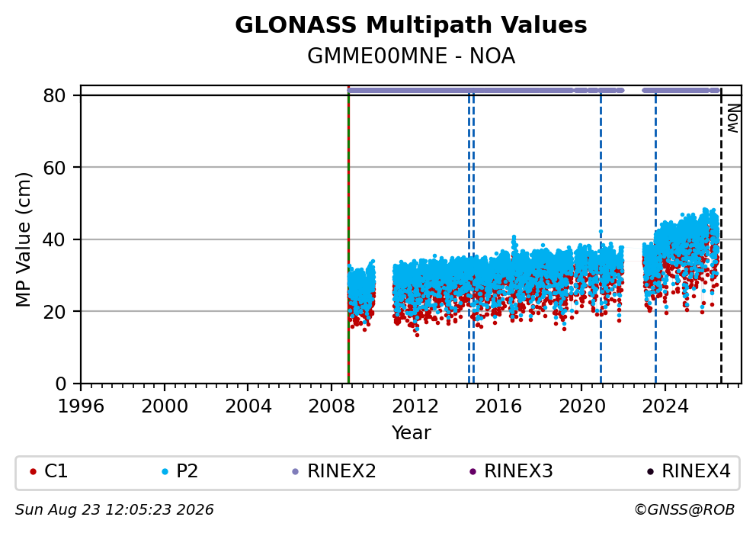Image resolution: width=756 pixels, height=533 pixels.
Task: Select the P2 legend label
Action: click(187, 471)
